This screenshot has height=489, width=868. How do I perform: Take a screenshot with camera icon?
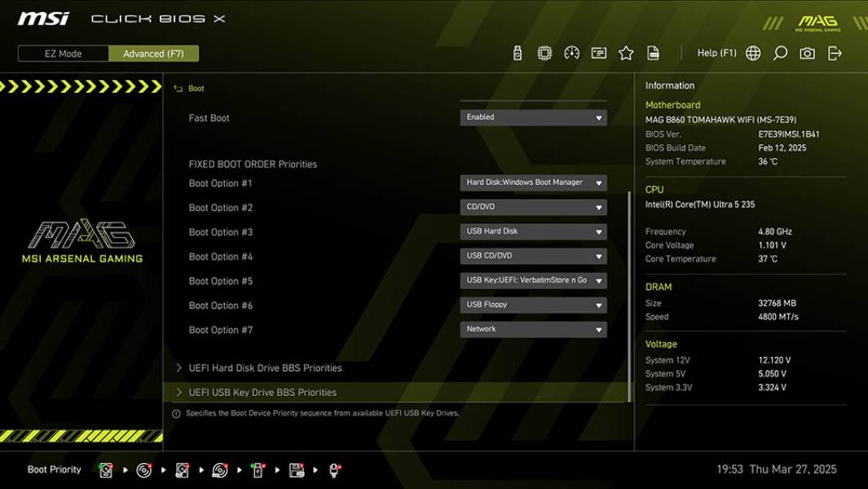tap(807, 53)
